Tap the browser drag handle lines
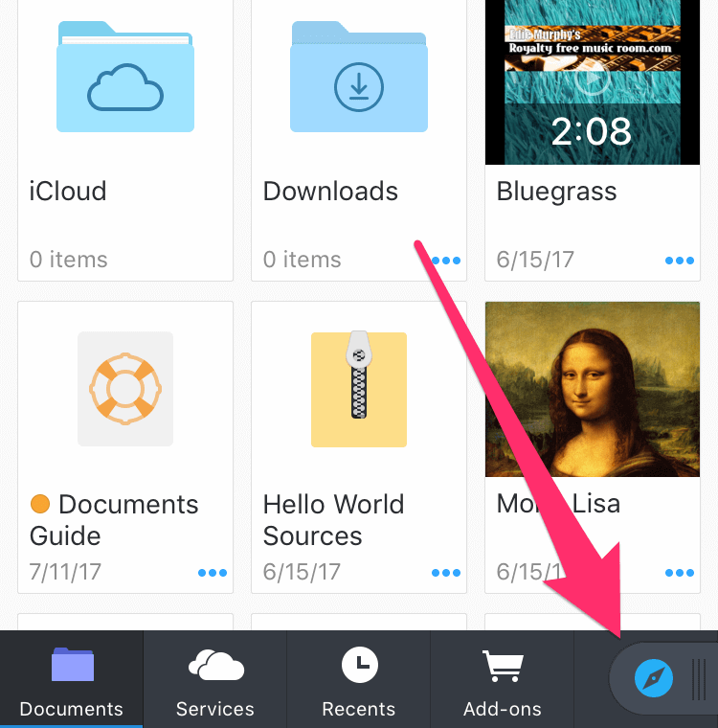The width and height of the screenshot is (718, 728). point(699,679)
